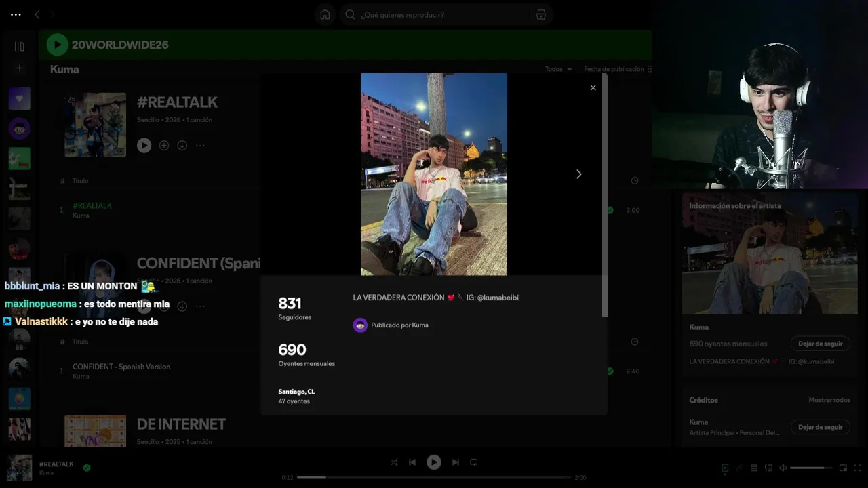
Task: Open lyrics microphone icon
Action: [740, 468]
